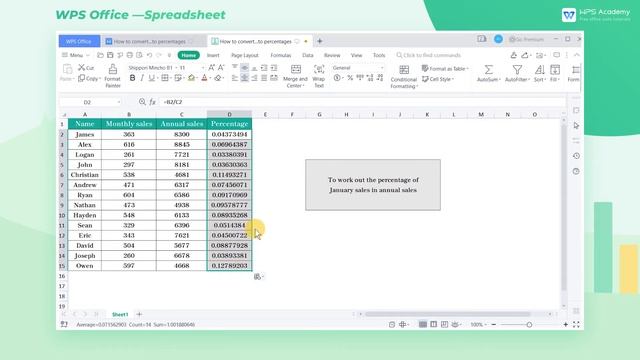Click the Currency format icon
640x360 pixels.
(x=337, y=78)
